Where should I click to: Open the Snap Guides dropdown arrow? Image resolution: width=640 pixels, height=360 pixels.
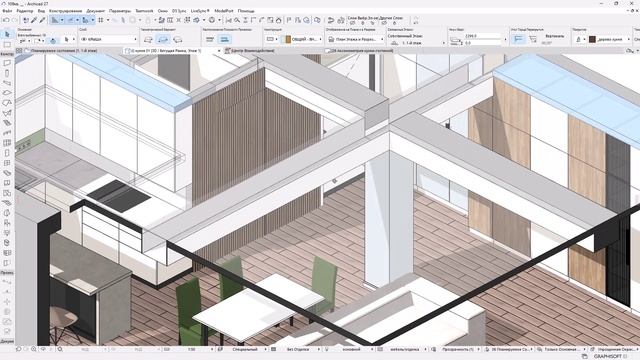[77, 20]
